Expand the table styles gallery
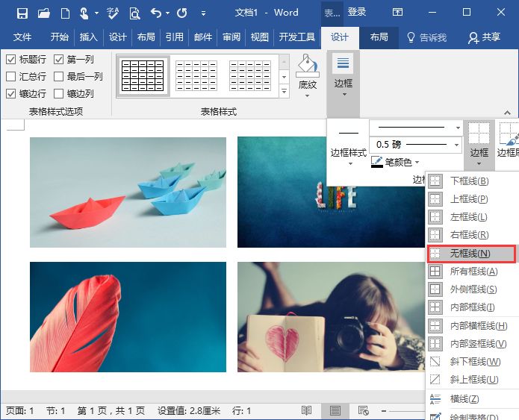 coord(284,93)
